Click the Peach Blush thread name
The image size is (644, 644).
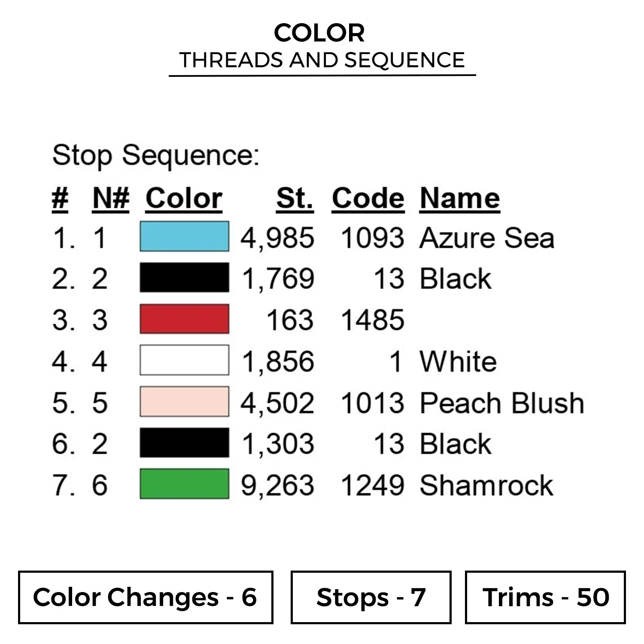pos(502,403)
